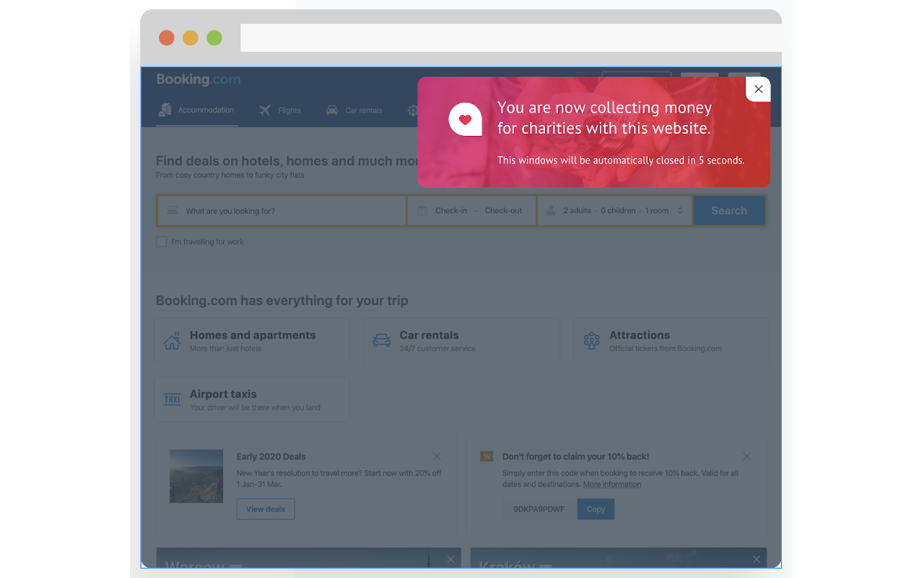Click 'Booking.com has everything for your trip' heading
924x578 pixels.
pos(282,301)
